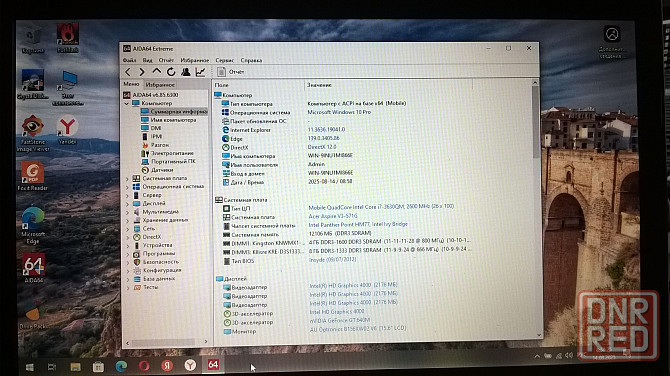Expand the Сервер tree node
Viewport: 670px width, 376px height.
pos(127,195)
